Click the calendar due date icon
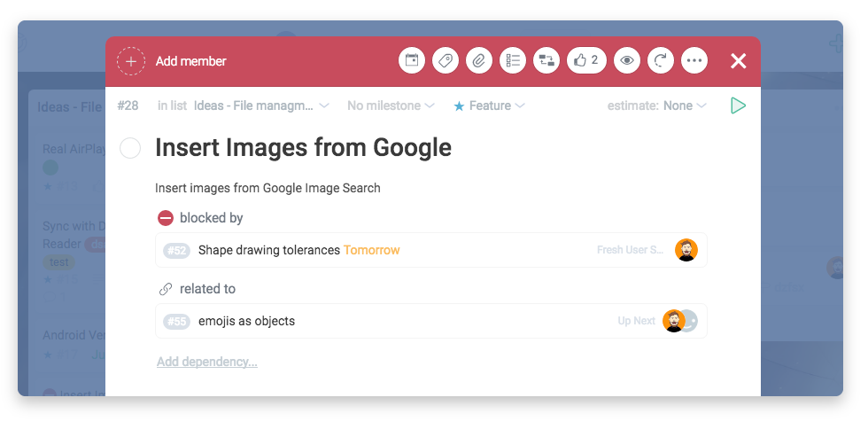 411,61
